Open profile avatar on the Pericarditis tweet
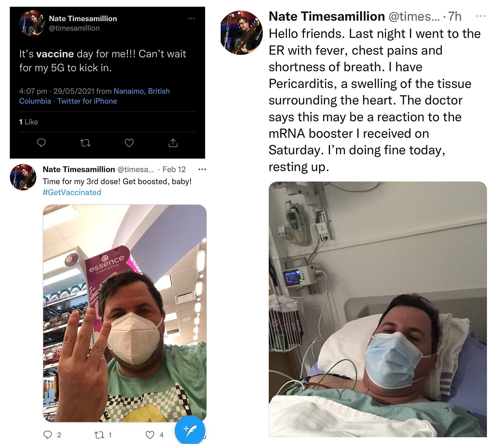Screen dimensions: 501x448 coord(242,33)
